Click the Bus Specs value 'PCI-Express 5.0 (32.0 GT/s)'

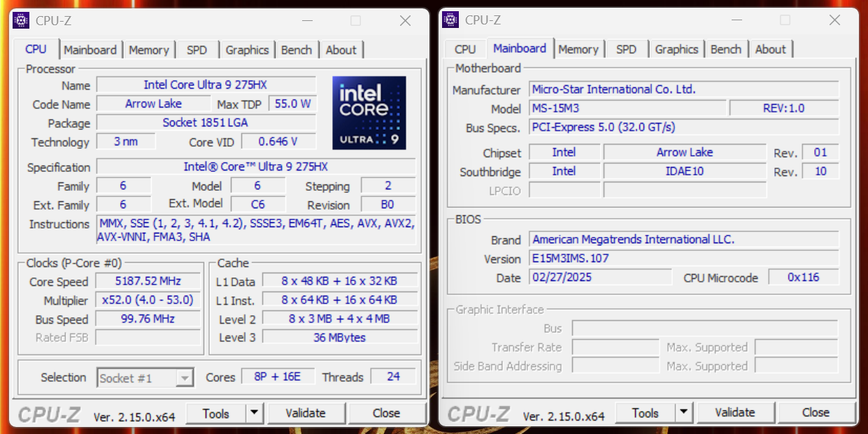[683, 127]
